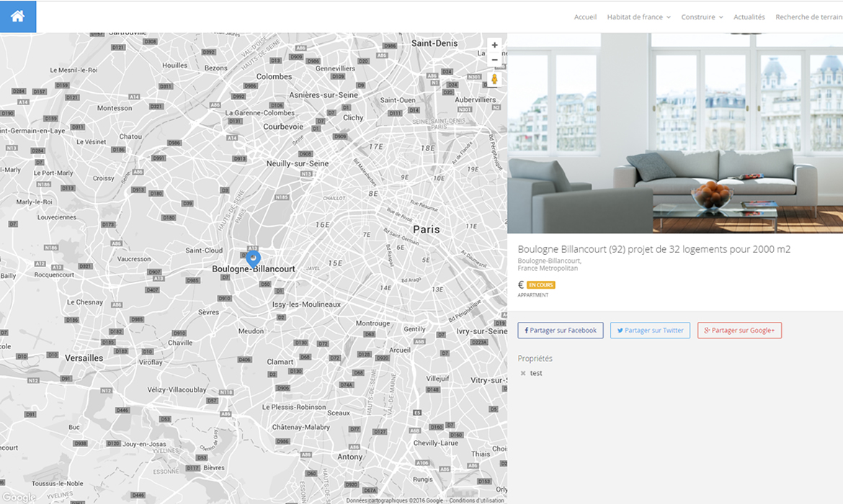Viewport: 843px width, 504px height.
Task: Share listing with Partager sur Twitter
Action: 650,330
